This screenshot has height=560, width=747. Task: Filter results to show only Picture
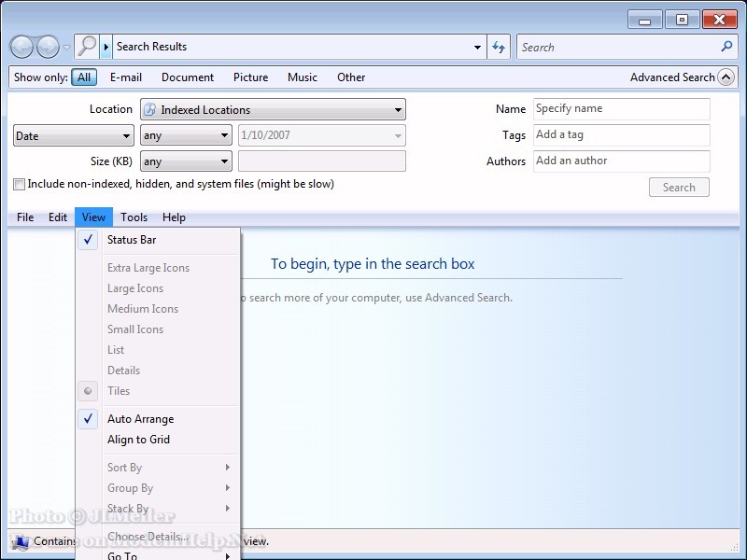click(250, 77)
